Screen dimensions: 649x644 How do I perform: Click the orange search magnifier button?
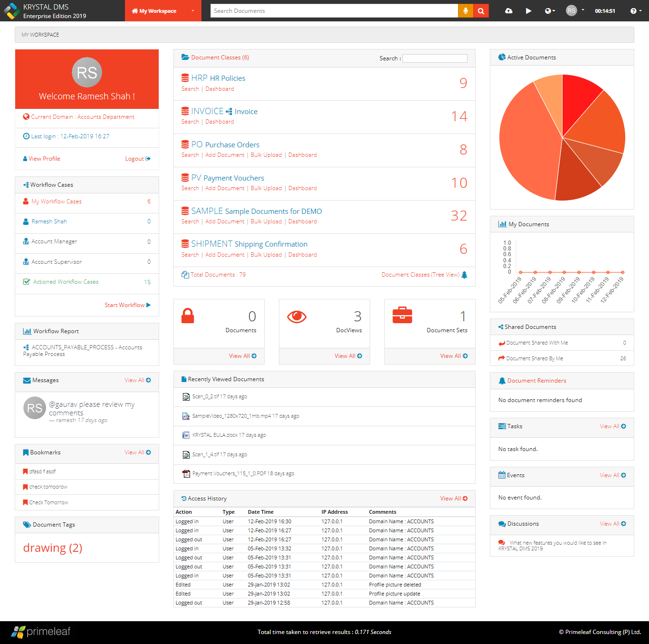pos(481,11)
